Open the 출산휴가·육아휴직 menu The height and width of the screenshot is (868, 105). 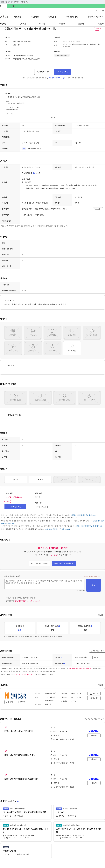(x=96, y=17)
